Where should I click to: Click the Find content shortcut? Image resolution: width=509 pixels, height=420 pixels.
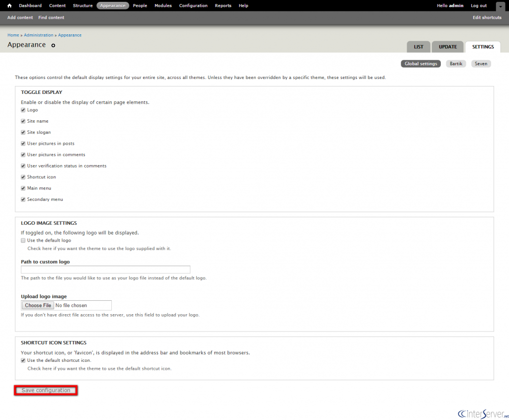tap(51, 17)
